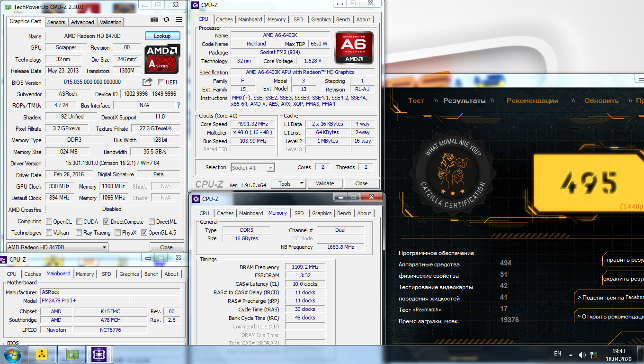This screenshot has height=364, width=644.
Task: Click the AMD A6 processor logo in CPU-Z
Action: click(x=354, y=47)
